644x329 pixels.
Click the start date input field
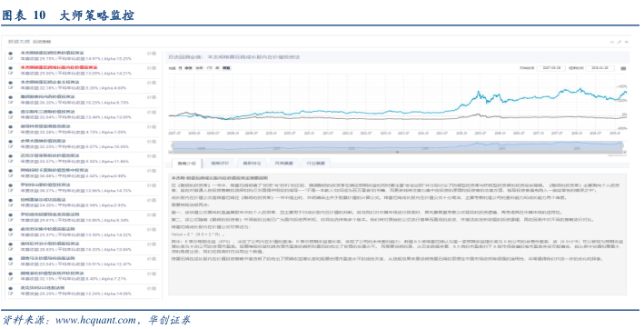point(551,68)
